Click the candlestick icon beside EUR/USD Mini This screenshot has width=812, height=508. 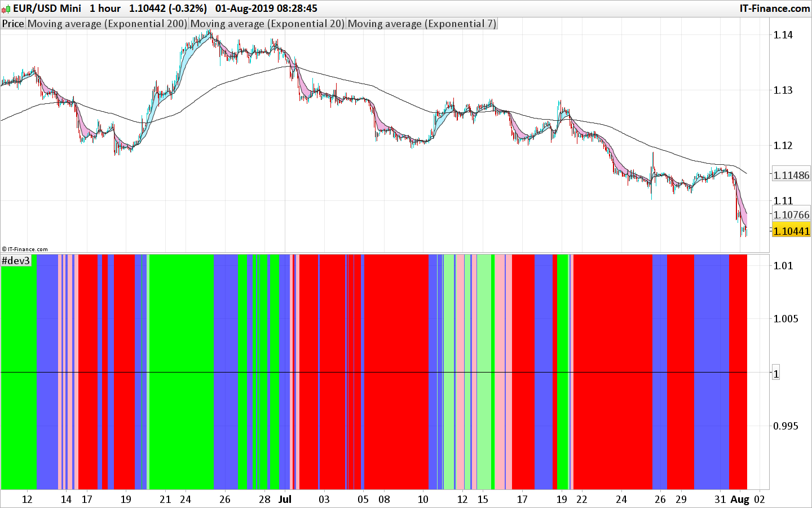pos(6,8)
